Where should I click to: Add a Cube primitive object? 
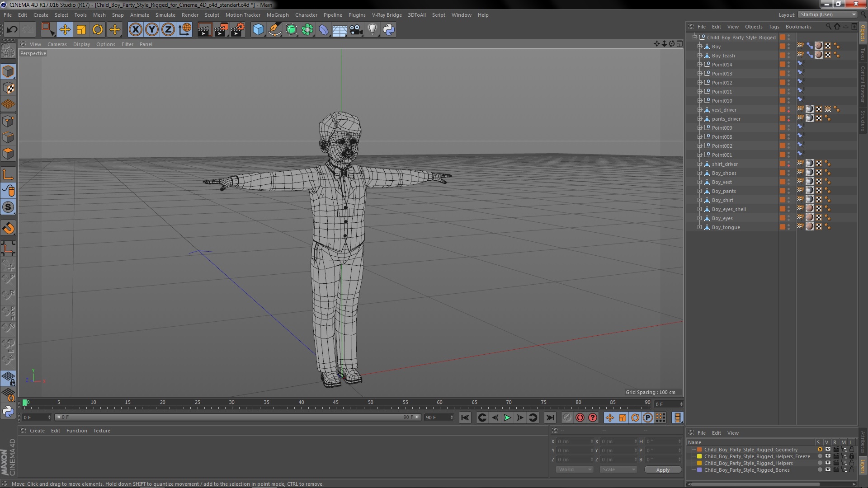click(258, 30)
